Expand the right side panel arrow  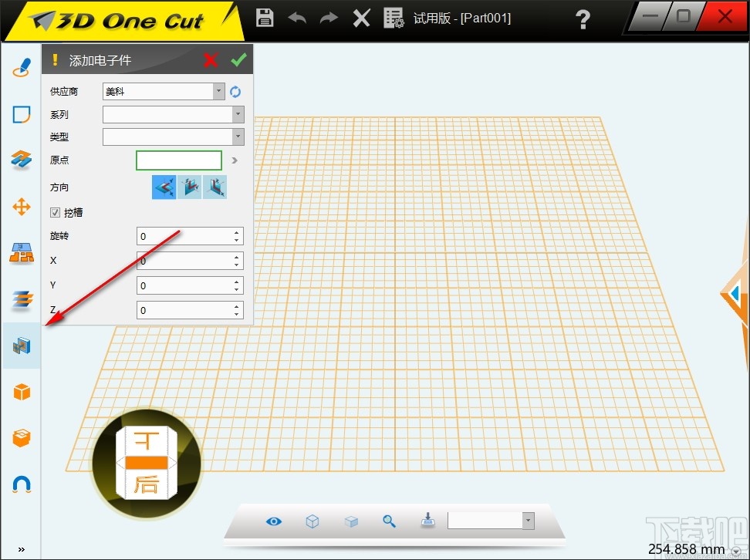tap(735, 292)
